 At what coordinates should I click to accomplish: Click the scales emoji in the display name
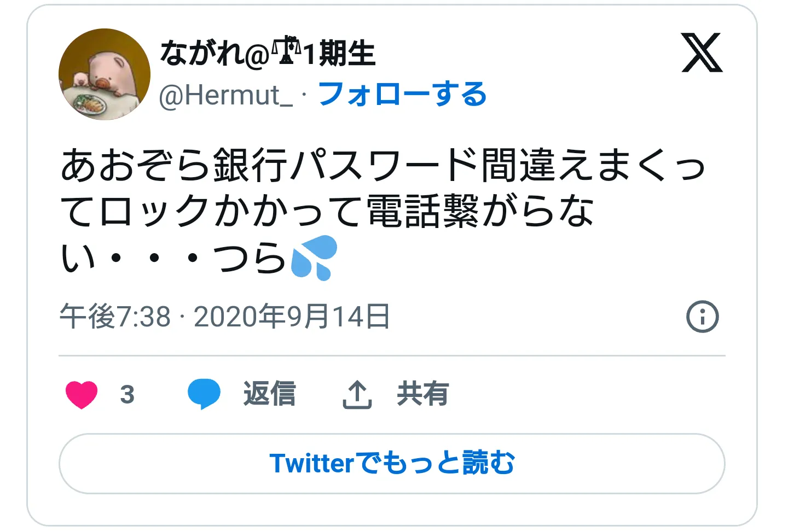[287, 51]
